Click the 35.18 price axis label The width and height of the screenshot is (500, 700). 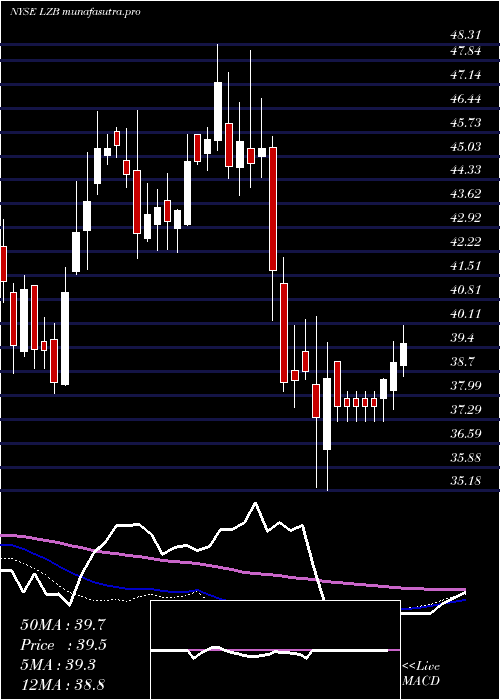[x=466, y=481]
